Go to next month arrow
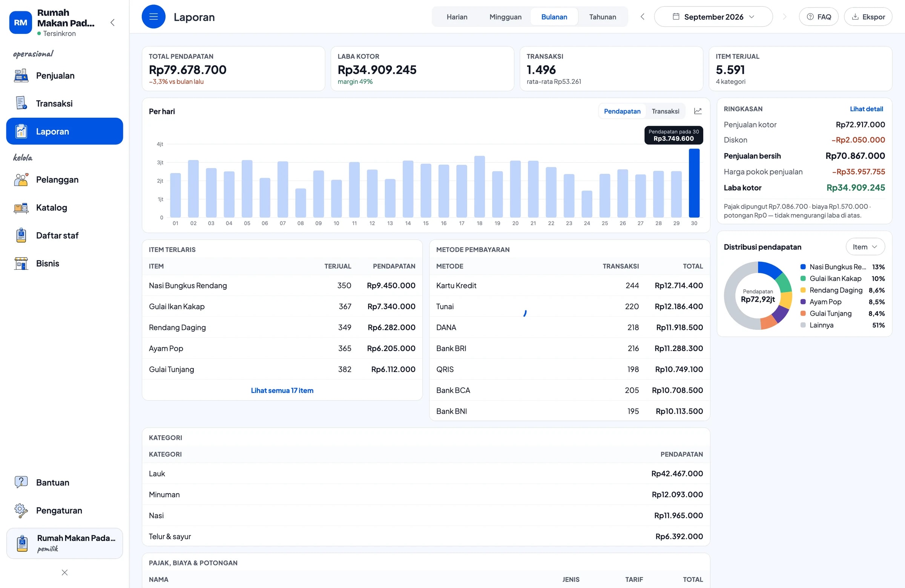 pos(784,17)
